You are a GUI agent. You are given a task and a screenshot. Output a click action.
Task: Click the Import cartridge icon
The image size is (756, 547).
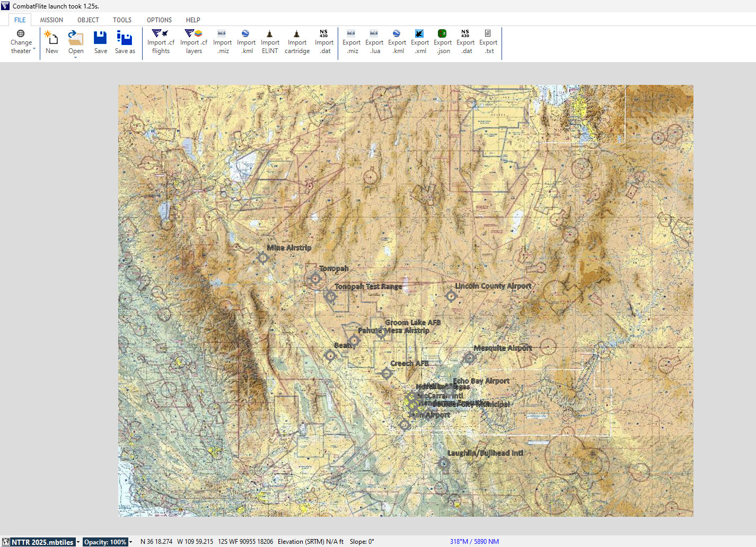[297, 41]
